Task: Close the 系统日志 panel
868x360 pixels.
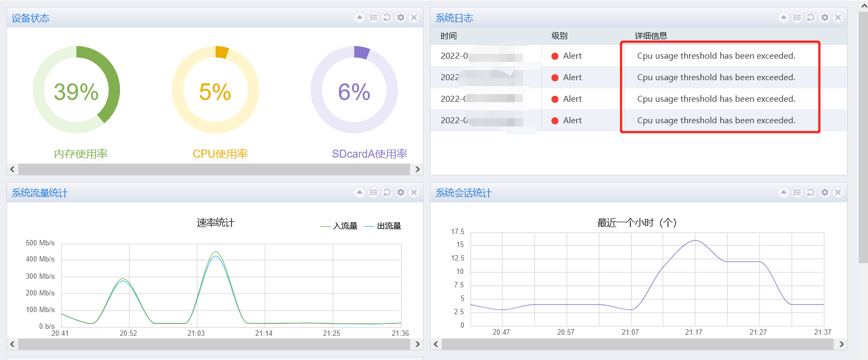Action: (x=838, y=17)
